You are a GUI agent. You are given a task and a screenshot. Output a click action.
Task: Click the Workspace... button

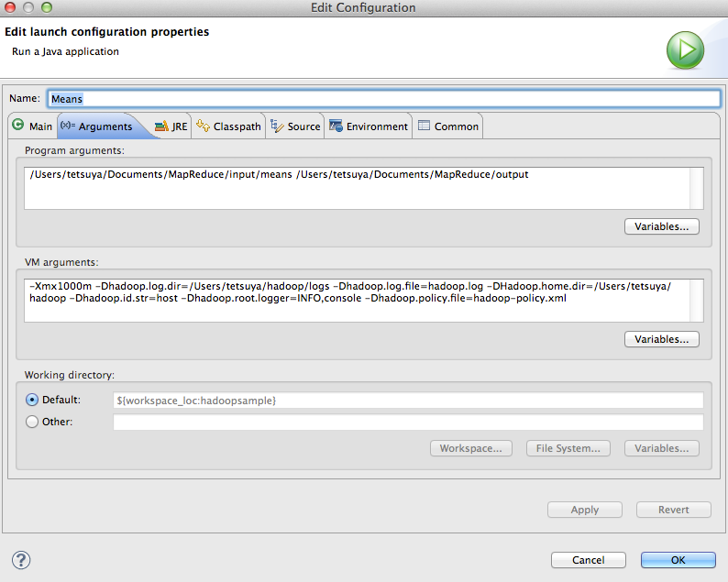point(470,448)
